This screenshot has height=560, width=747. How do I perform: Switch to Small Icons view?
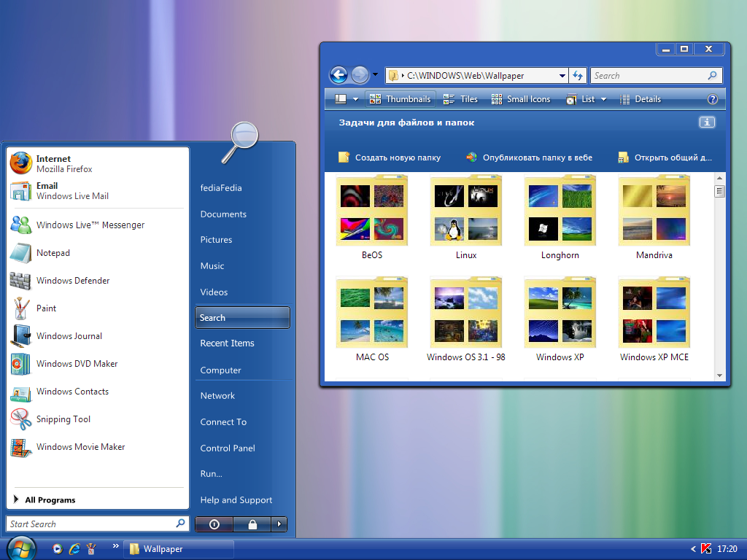coord(521,99)
